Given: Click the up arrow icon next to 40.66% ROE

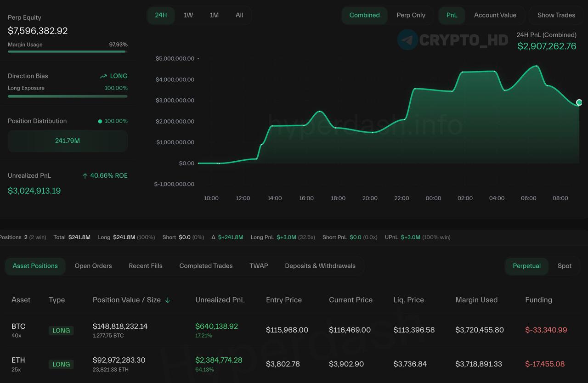Looking at the screenshot, I should tap(85, 176).
